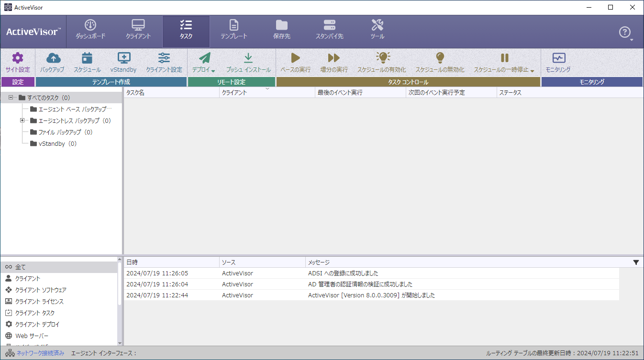Viewport: 644px width, 360px height.
Task: Sort log by メッセージ column
Action: coord(462,262)
